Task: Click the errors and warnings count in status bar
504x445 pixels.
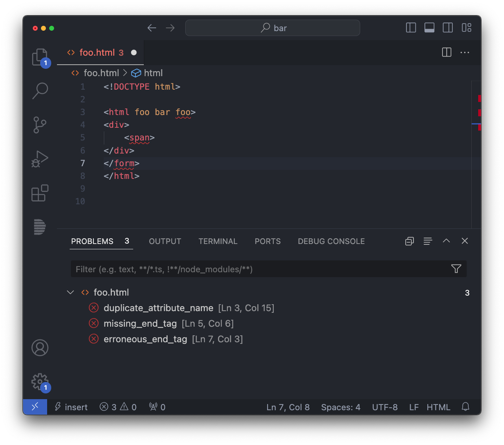Action: click(118, 407)
